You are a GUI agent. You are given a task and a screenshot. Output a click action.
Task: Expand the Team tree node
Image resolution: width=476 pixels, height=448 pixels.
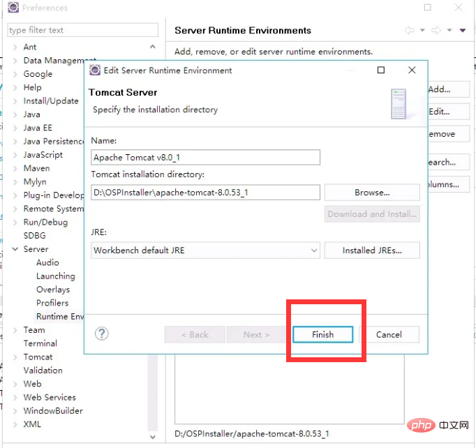click(15, 330)
